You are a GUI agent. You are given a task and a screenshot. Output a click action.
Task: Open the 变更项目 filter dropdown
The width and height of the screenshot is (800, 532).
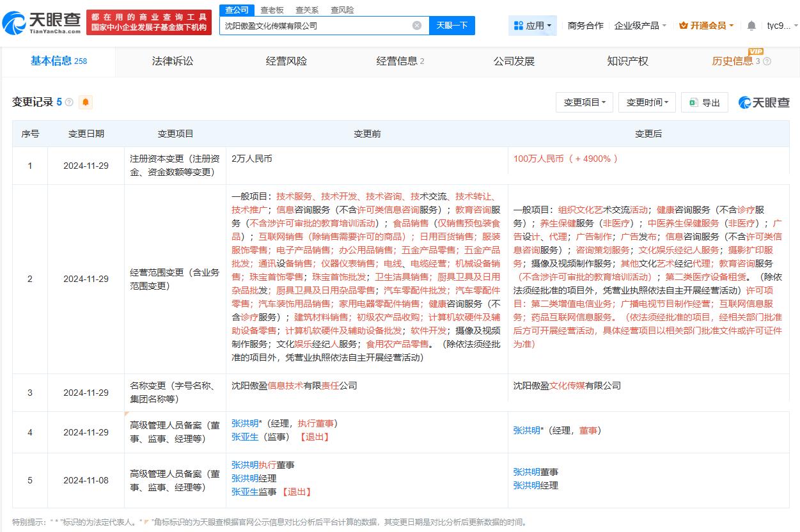[585, 102]
